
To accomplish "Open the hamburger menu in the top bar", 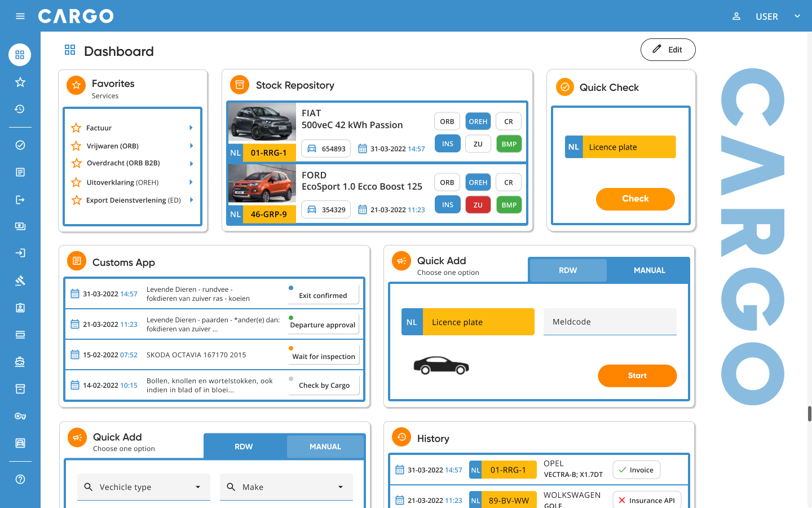I will point(20,16).
